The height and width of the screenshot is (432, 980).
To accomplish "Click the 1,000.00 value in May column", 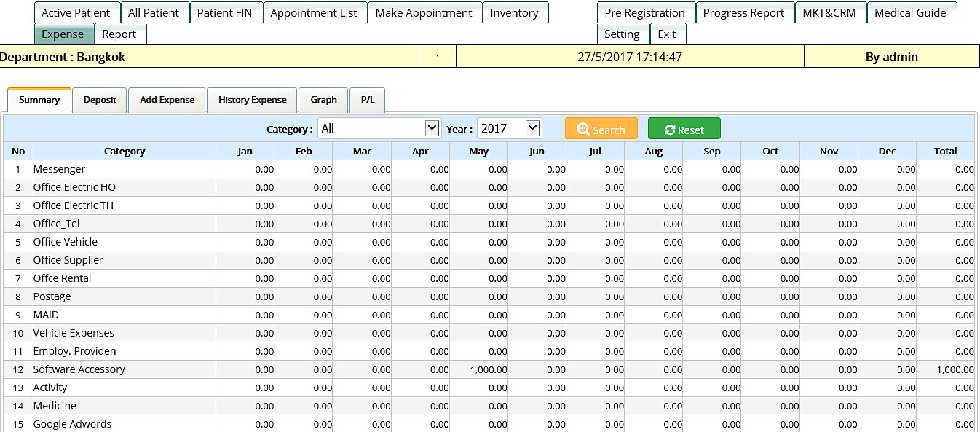I will [x=489, y=369].
